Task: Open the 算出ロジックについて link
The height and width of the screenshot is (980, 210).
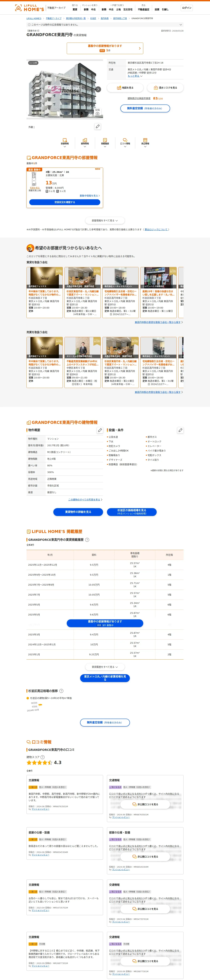Action: (x=156, y=229)
